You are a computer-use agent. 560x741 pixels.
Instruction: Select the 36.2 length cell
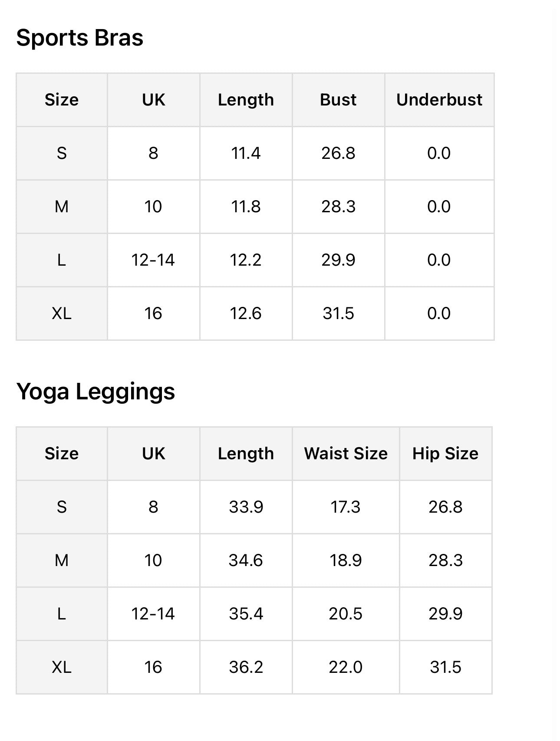[x=246, y=667]
